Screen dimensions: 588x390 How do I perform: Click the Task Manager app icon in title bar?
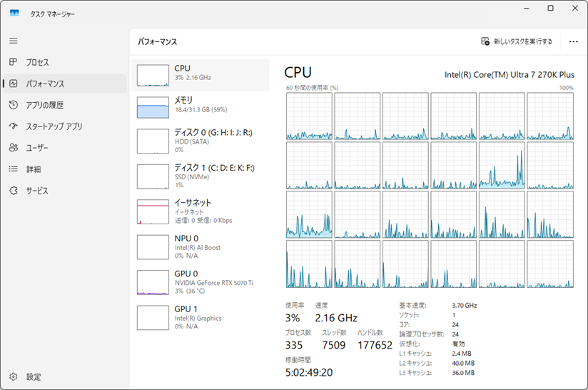pyautogui.click(x=14, y=13)
